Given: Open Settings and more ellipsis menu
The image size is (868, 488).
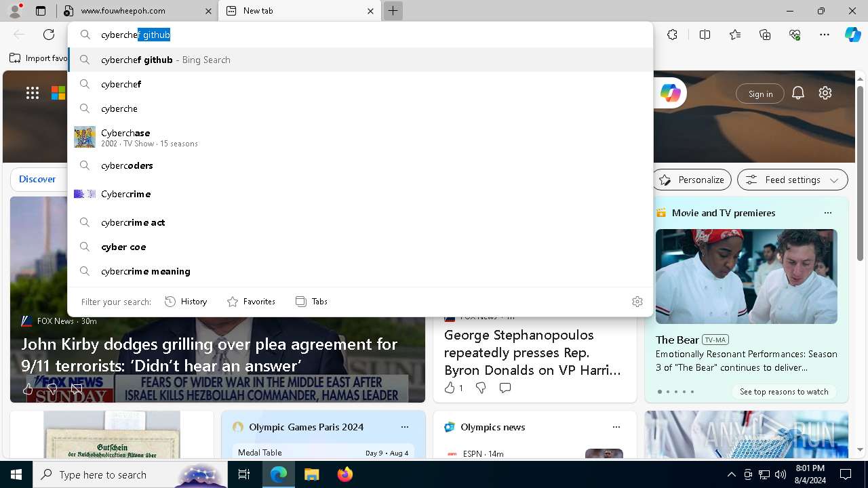Looking at the screenshot, I should click(x=825, y=35).
